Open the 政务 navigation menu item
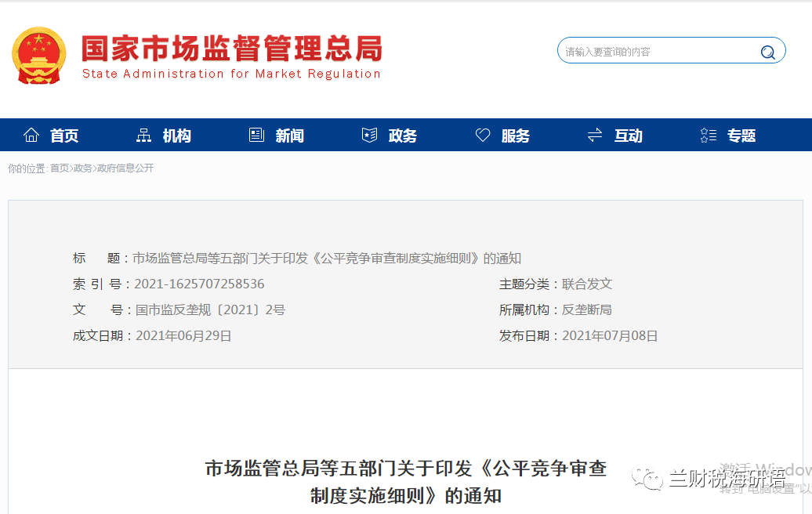 click(x=403, y=136)
